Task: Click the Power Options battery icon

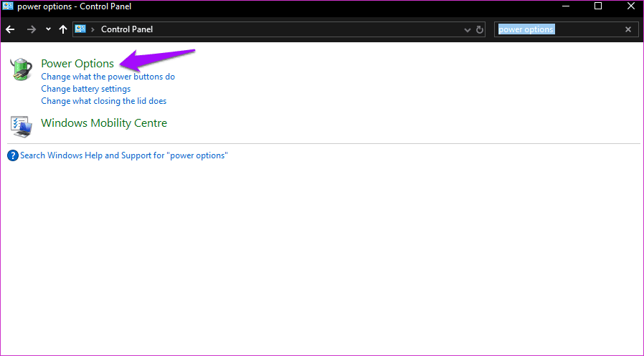Action: pos(21,69)
